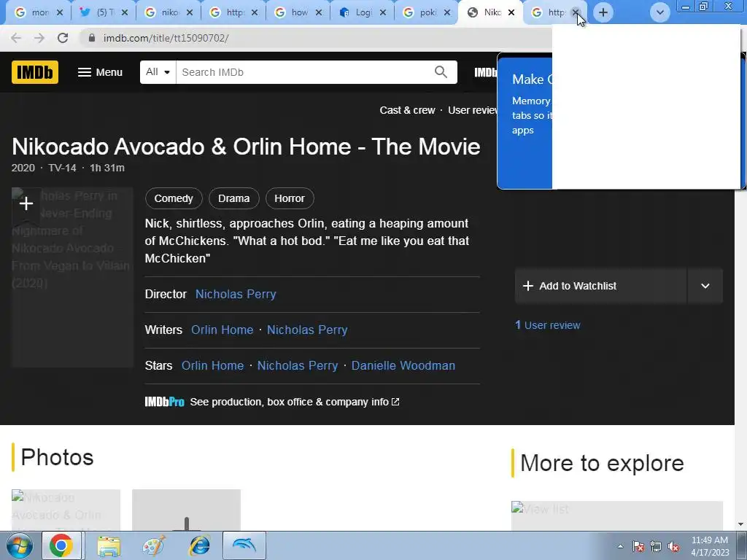Open the 1 User review link
The image size is (747, 560).
[548, 325]
